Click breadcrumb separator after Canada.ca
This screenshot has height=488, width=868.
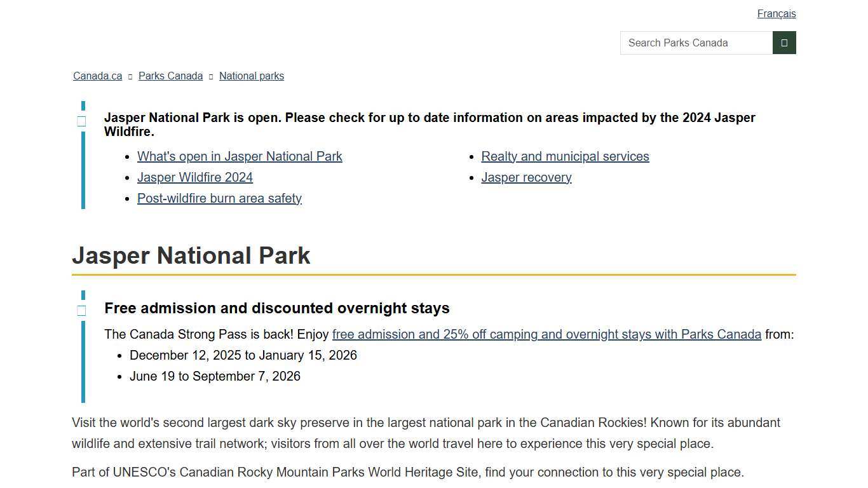pyautogui.click(x=130, y=76)
